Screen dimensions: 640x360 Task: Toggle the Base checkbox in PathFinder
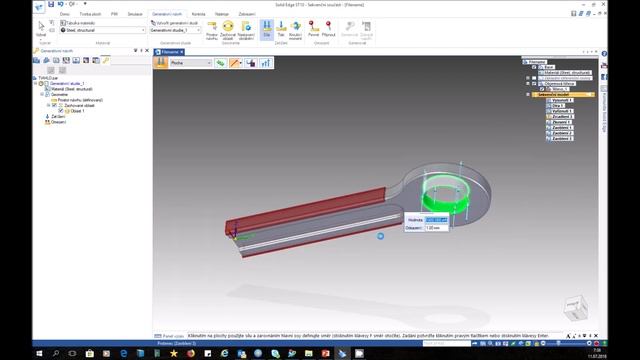534,67
